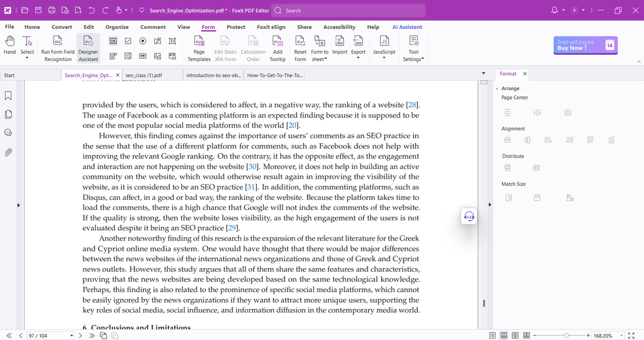The image size is (644, 340).
Task: Adjust the zoom slider in status bar
Action: pos(566,336)
